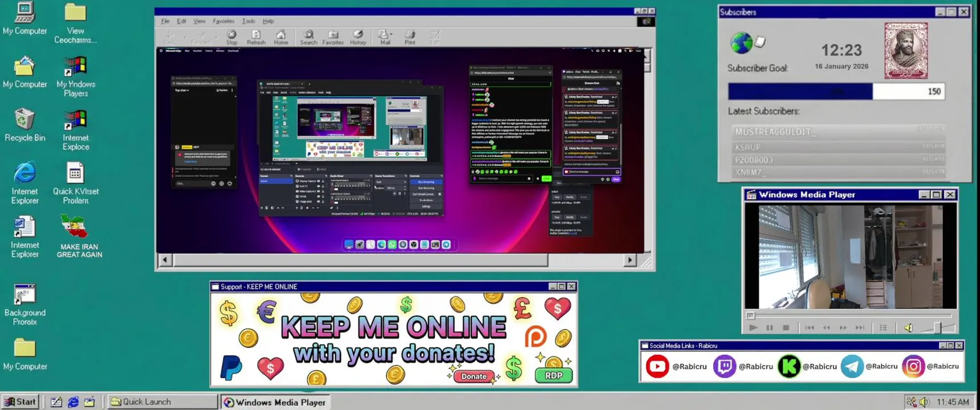This screenshot has height=410, width=980.
Task: Open History from the browser toolbar
Action: point(358,38)
